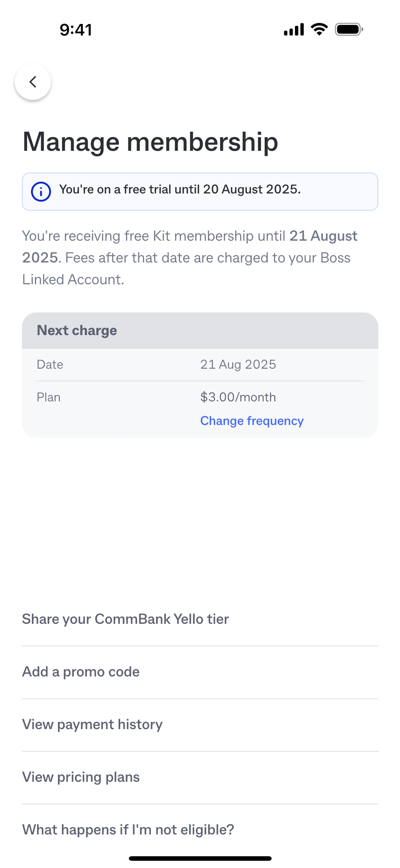Open Share your CommBank Yello tier
The height and width of the screenshot is (868, 400).
(125, 619)
